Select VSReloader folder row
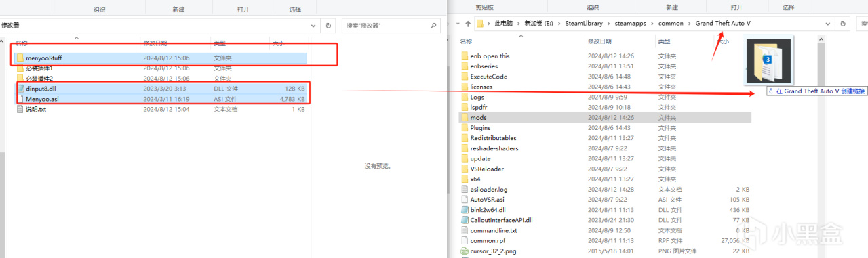868x258 pixels. coord(605,169)
